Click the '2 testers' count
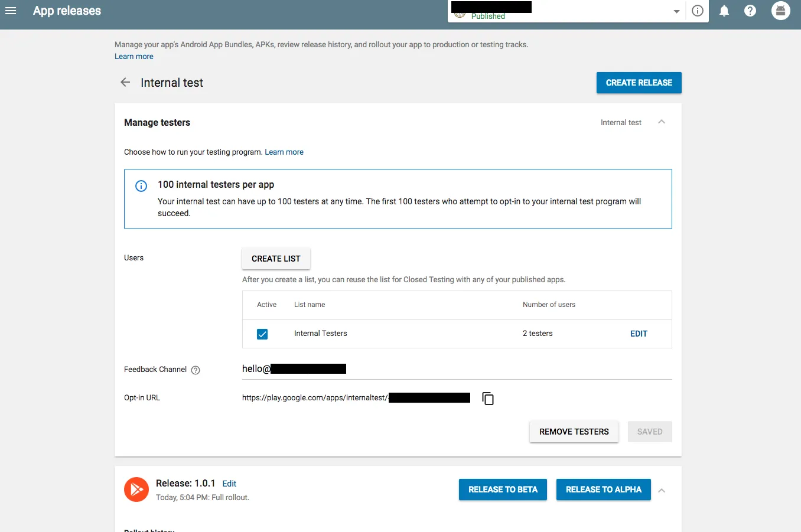This screenshot has height=532, width=801. (x=538, y=334)
